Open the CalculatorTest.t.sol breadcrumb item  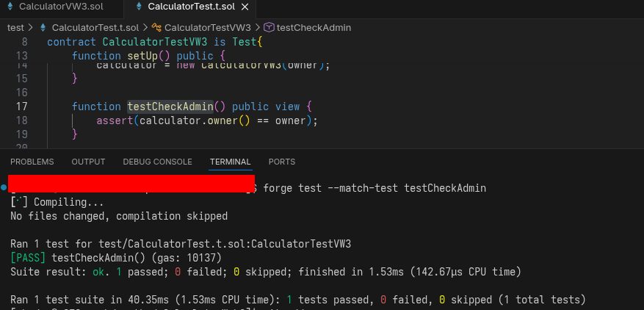click(x=95, y=28)
